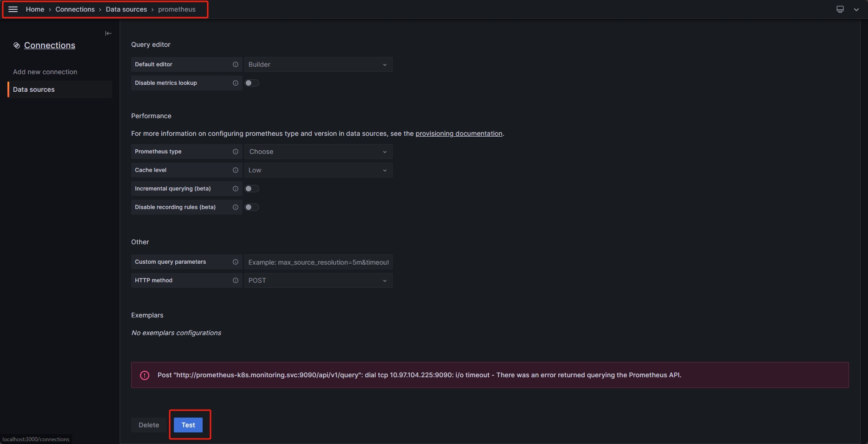Enable Incremental querying (beta) switch
The height and width of the screenshot is (444, 868).
pyautogui.click(x=252, y=189)
